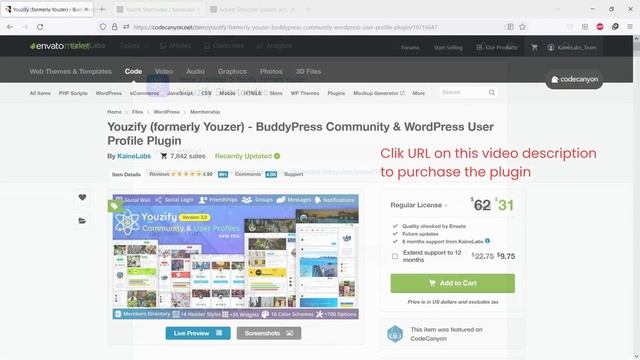This screenshot has width=640, height=360.
Task: Click the padlock site security icon
Action: click(115, 27)
